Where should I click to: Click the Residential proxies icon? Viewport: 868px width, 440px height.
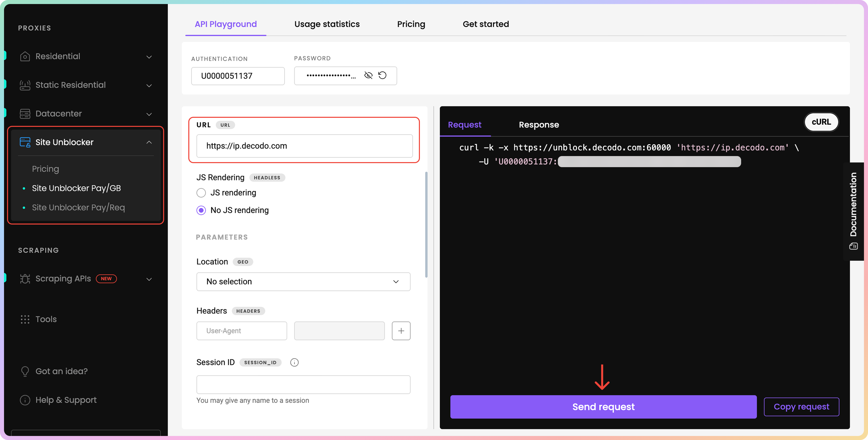point(25,56)
